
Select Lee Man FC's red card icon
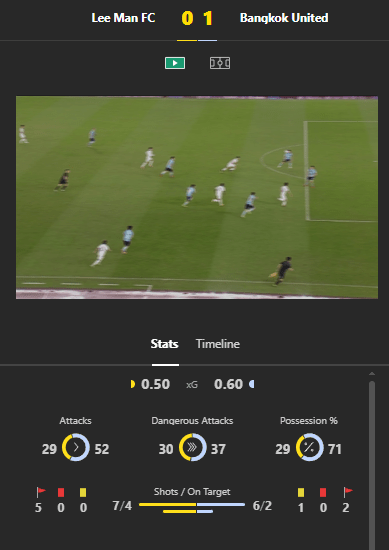point(61,492)
